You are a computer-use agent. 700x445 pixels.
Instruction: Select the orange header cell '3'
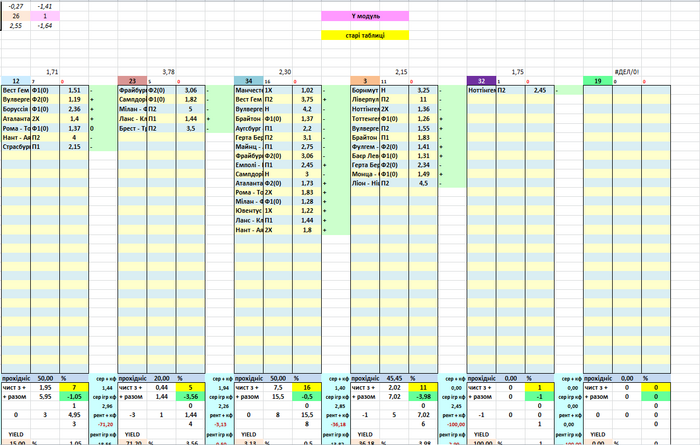(365, 81)
